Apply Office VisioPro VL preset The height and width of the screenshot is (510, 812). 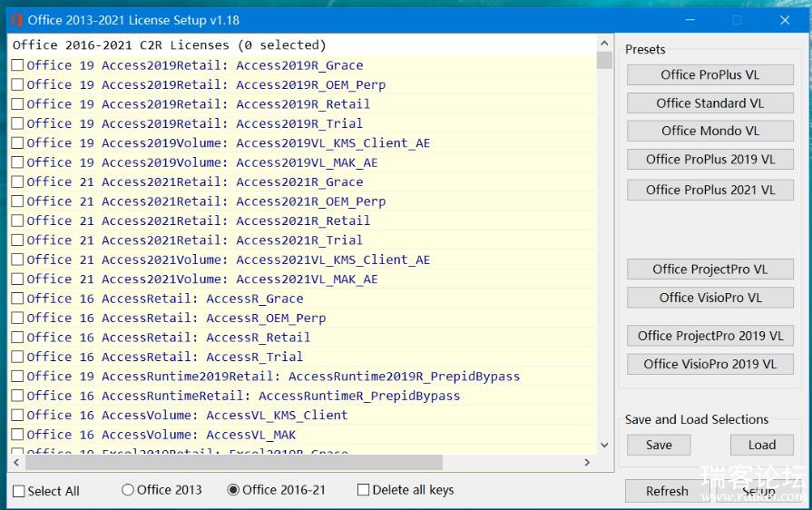pos(710,298)
